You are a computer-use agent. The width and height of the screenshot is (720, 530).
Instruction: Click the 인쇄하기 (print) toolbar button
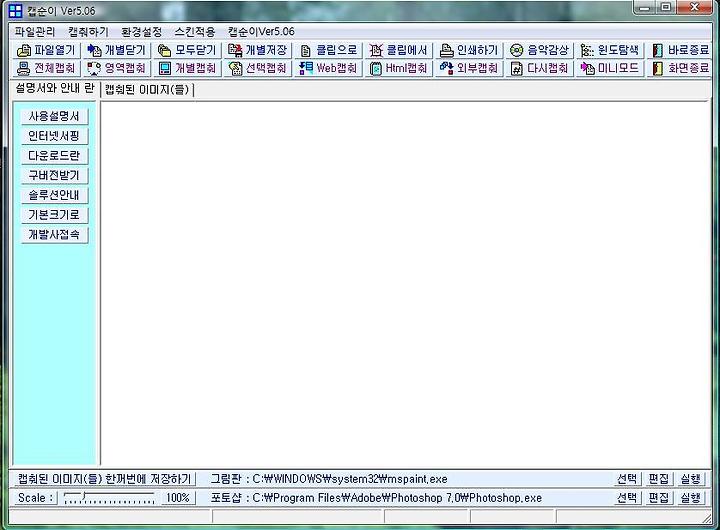469,50
